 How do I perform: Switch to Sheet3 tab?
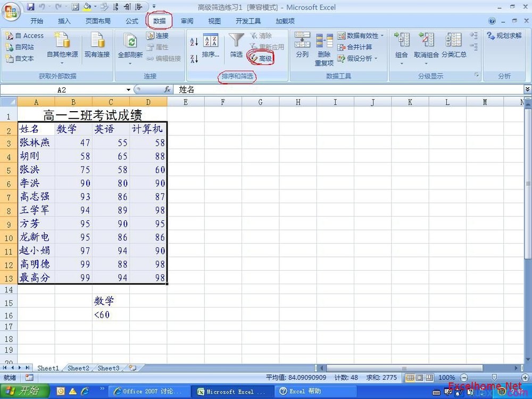coord(108,368)
